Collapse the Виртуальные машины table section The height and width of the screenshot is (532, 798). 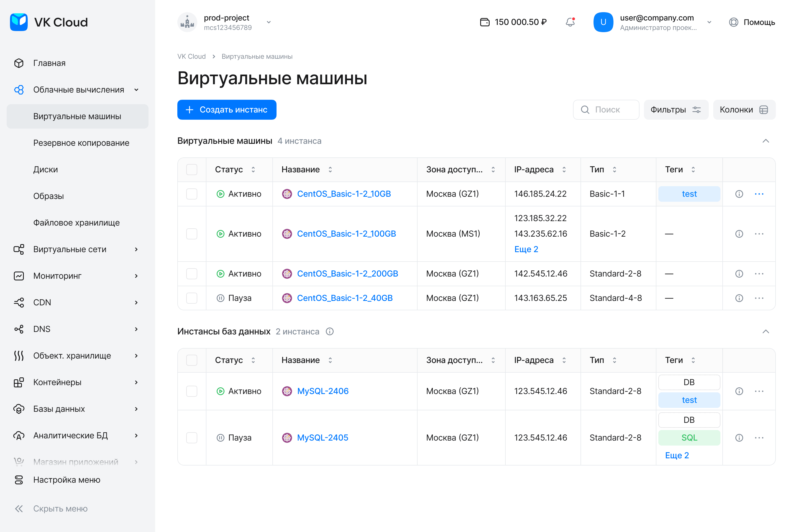[x=766, y=141]
